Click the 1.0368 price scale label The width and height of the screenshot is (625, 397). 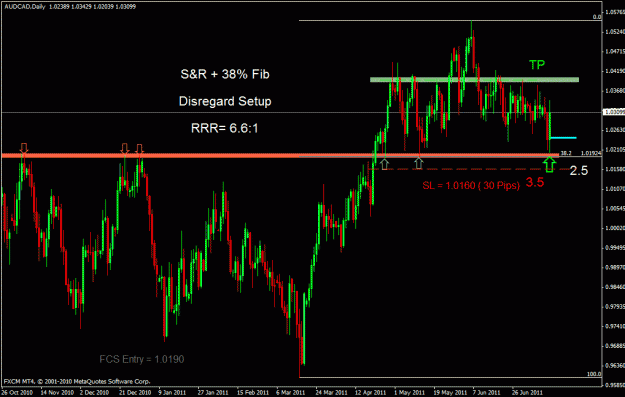tap(615, 90)
